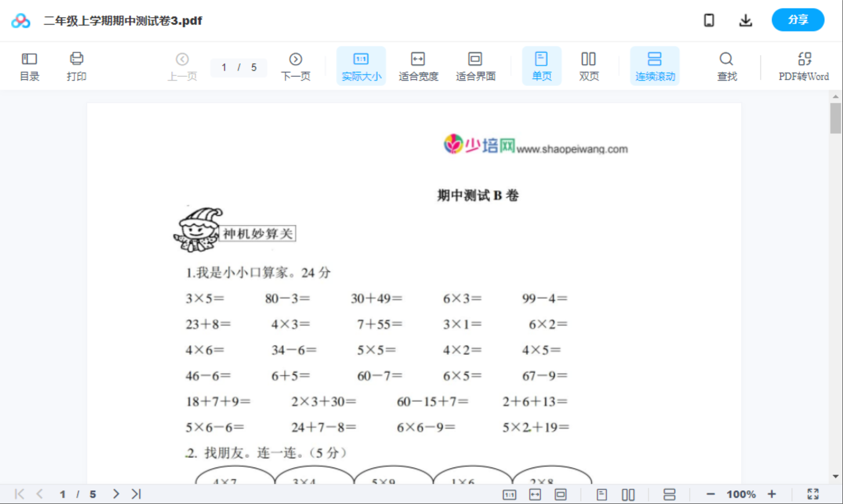Go to 下一页 next page

296,65
